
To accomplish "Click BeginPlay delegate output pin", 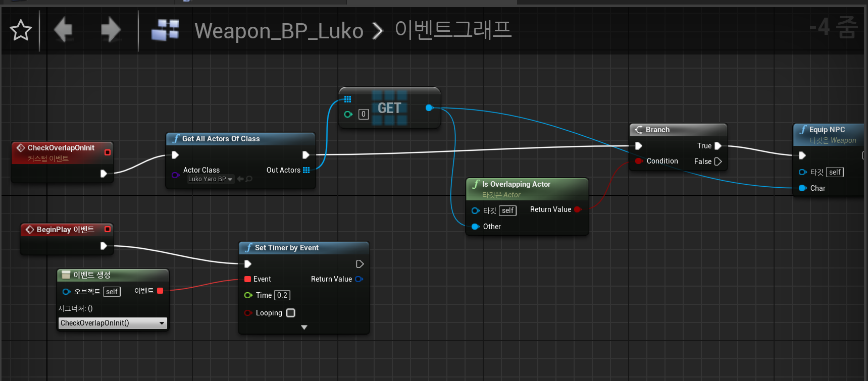I will (x=108, y=229).
